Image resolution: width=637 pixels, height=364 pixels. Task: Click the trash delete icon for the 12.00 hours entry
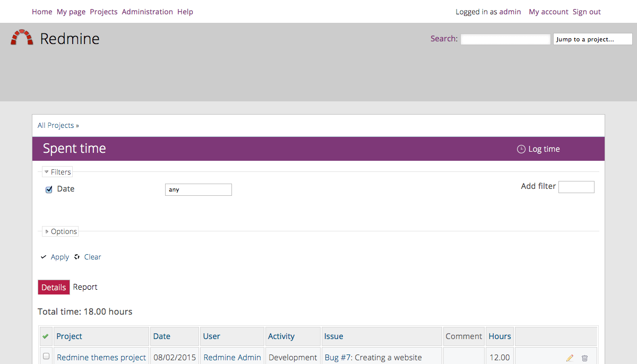point(584,358)
